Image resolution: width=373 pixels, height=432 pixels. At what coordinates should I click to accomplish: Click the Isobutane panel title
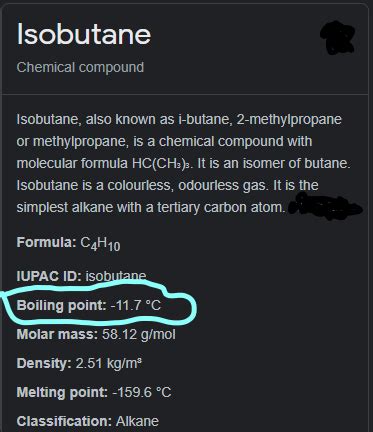[84, 34]
